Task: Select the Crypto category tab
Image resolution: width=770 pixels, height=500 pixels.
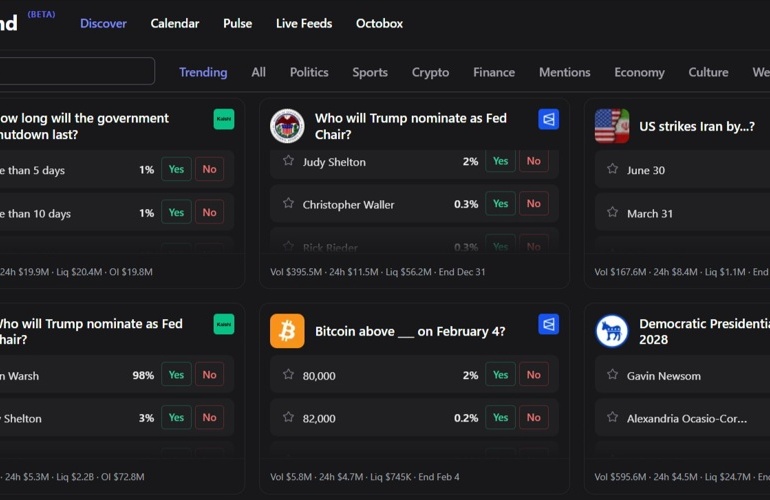Action: [x=430, y=72]
